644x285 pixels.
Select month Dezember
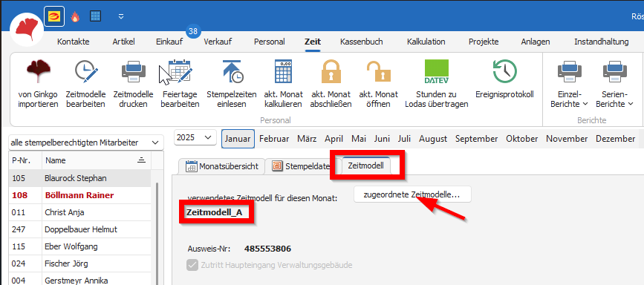point(615,138)
